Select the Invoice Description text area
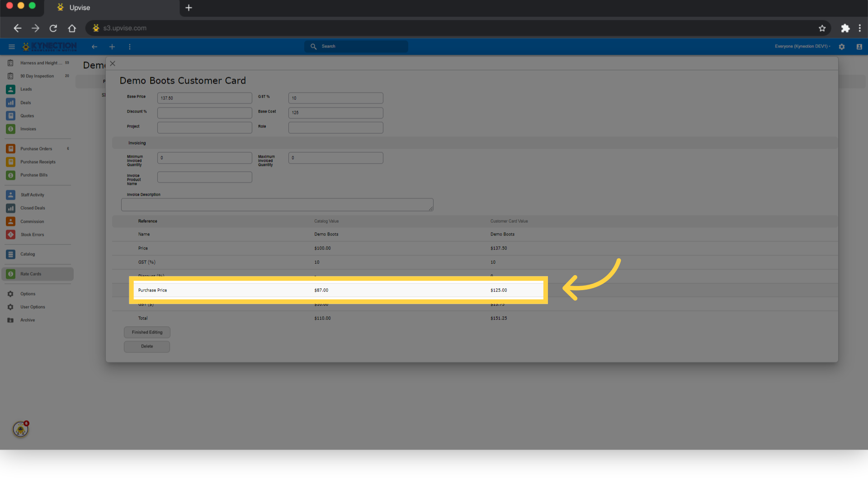 pos(277,205)
